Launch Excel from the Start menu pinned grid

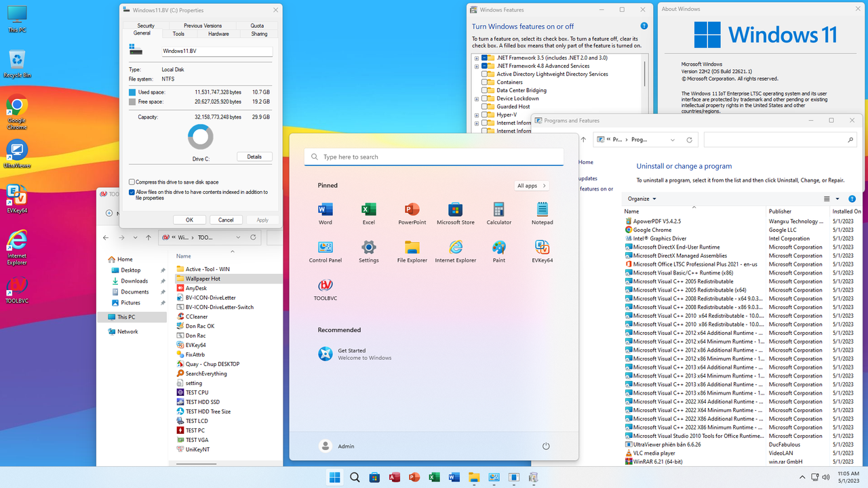(368, 213)
